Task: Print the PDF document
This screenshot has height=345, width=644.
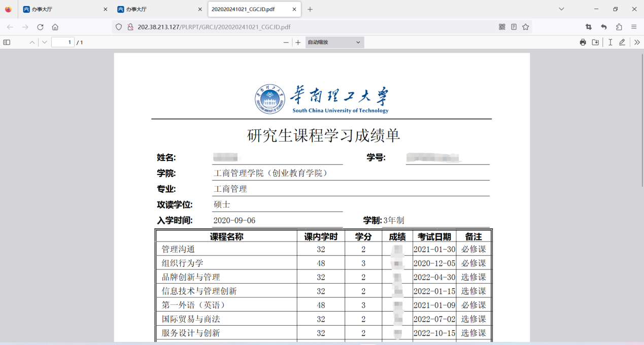Action: (x=583, y=43)
